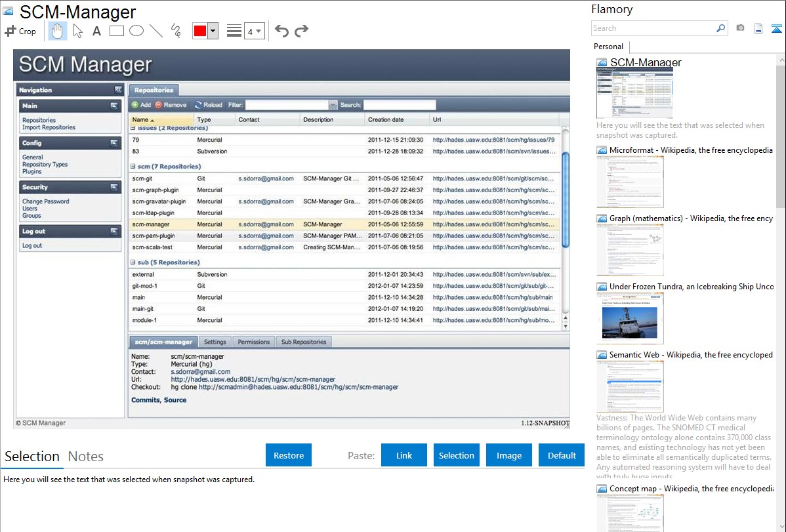Click the grid scroll down arrow
Viewport: 786px width, 532px height.
(566, 327)
